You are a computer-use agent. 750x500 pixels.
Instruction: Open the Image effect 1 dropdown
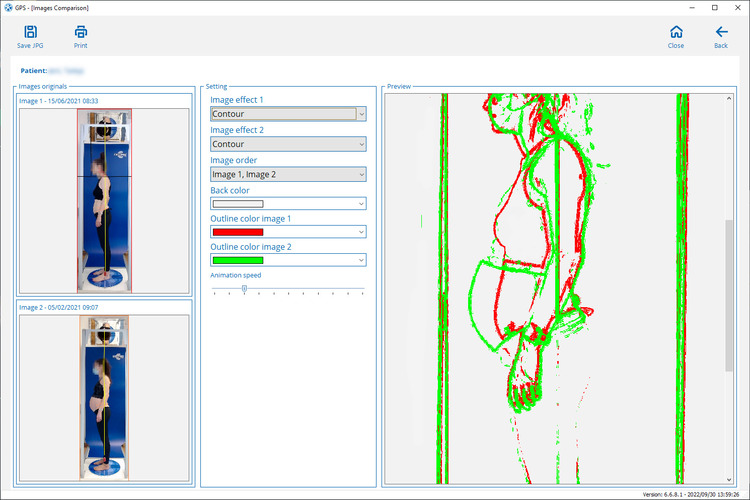[288, 114]
